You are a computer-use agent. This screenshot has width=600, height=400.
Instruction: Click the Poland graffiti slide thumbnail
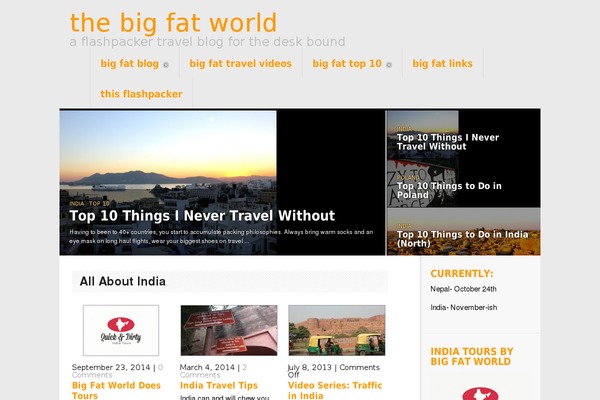[422, 183]
